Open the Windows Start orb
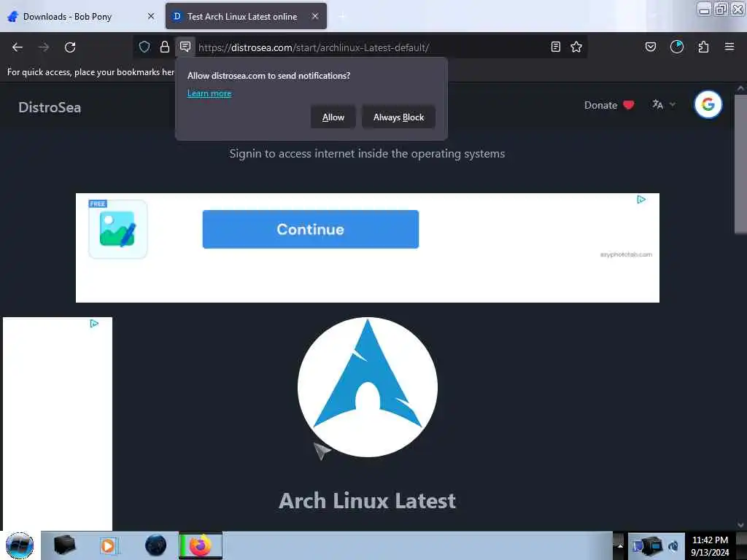This screenshot has height=560, width=747. [x=20, y=545]
